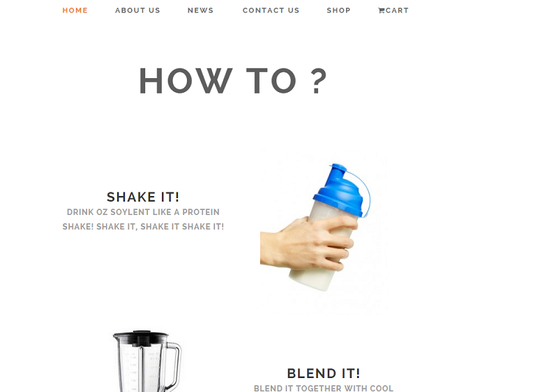
Task: Click the question mark in the heading
Action: click(317, 81)
